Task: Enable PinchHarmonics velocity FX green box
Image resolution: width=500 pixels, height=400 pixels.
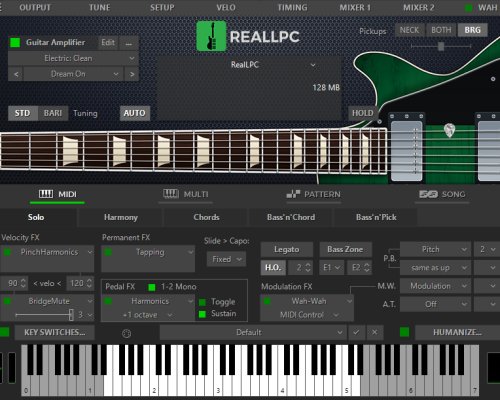Action: 7,252
